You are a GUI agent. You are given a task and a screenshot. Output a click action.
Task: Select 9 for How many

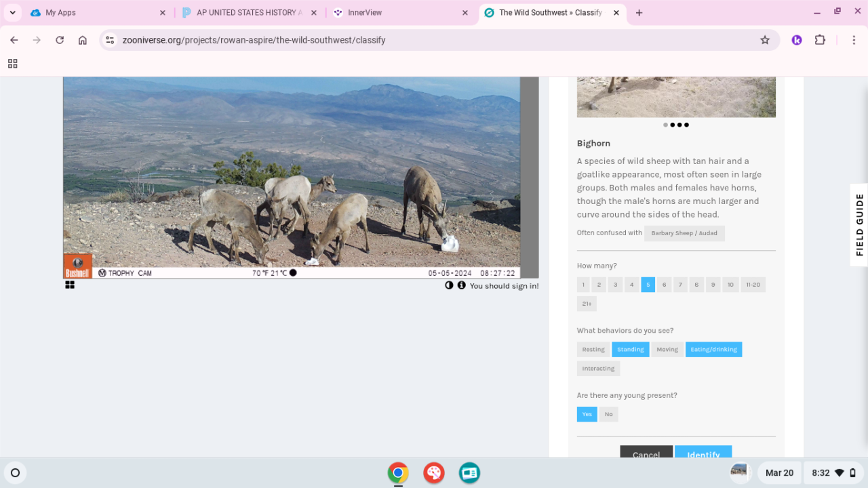713,285
